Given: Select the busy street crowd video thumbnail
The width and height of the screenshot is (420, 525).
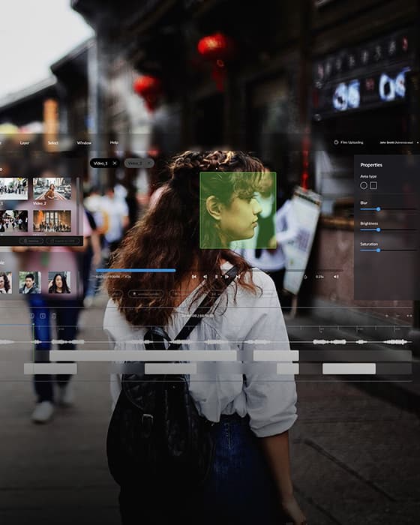Looking at the screenshot, I should click(x=13, y=221).
